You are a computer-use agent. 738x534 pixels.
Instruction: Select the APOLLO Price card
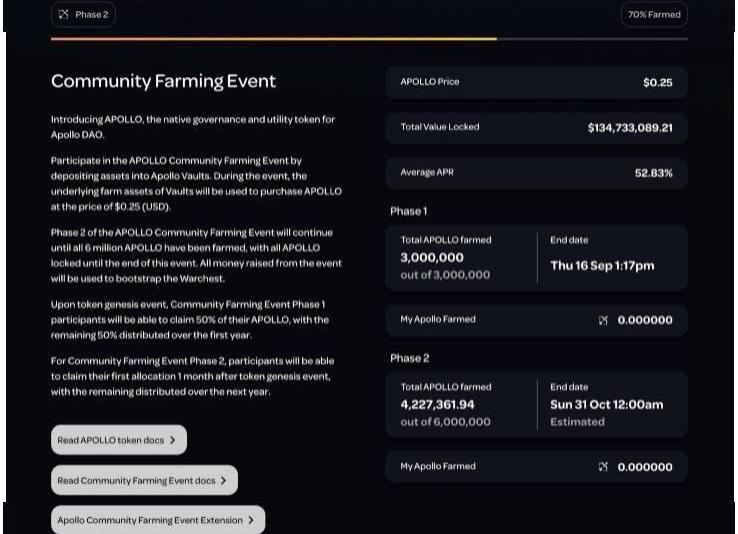(x=536, y=82)
